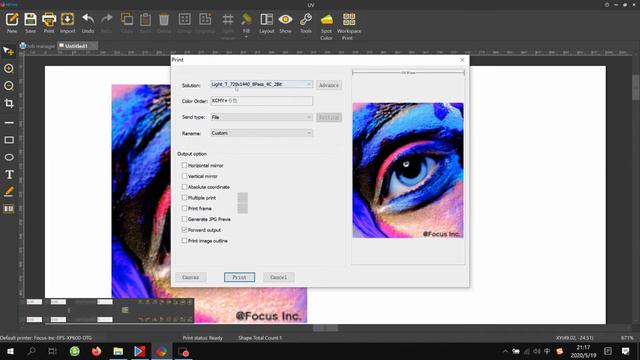This screenshot has width=640, height=360.
Task: Undo the last action via toolbar
Action: (x=88, y=23)
